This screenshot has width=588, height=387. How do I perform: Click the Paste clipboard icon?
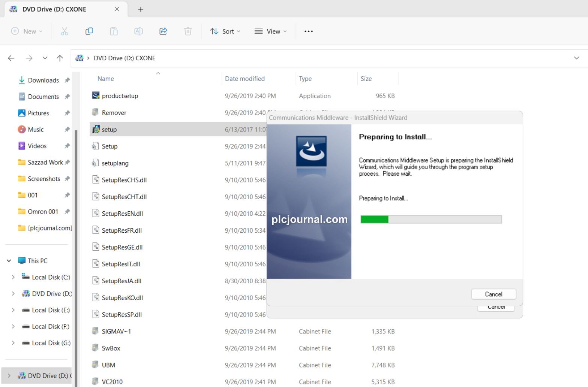coord(114,31)
